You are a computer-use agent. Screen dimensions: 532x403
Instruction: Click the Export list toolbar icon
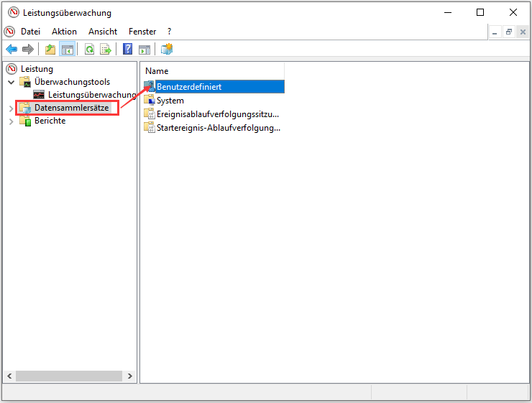[x=106, y=50]
